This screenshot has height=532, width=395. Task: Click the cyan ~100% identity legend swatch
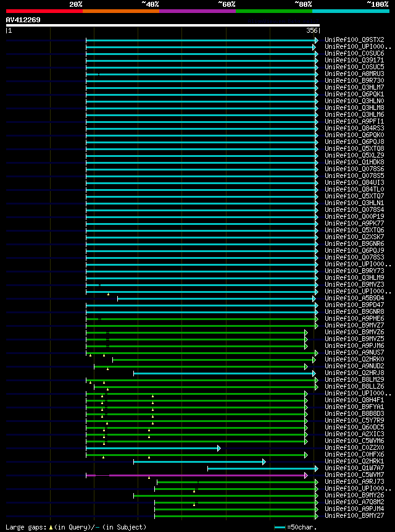[351, 11]
